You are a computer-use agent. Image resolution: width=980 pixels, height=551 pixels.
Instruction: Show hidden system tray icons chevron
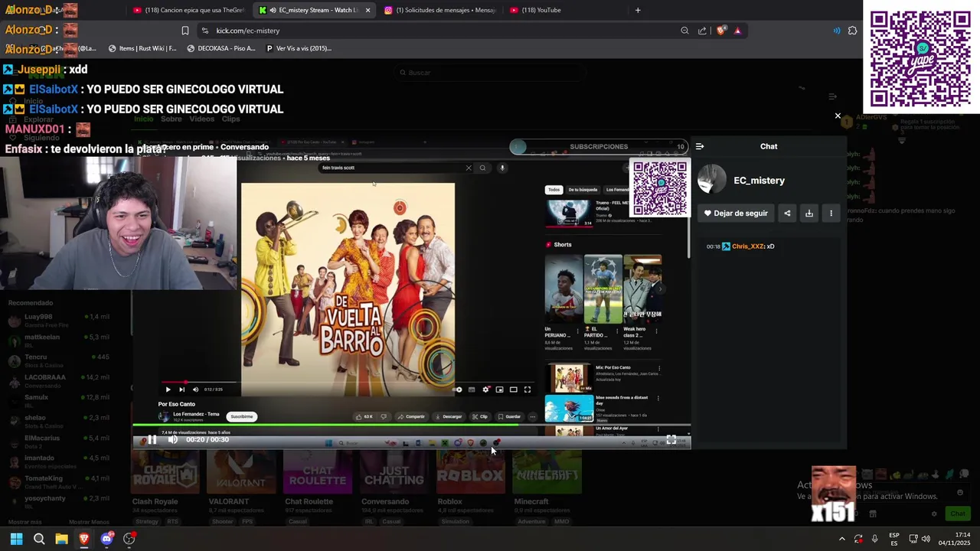coord(841,539)
